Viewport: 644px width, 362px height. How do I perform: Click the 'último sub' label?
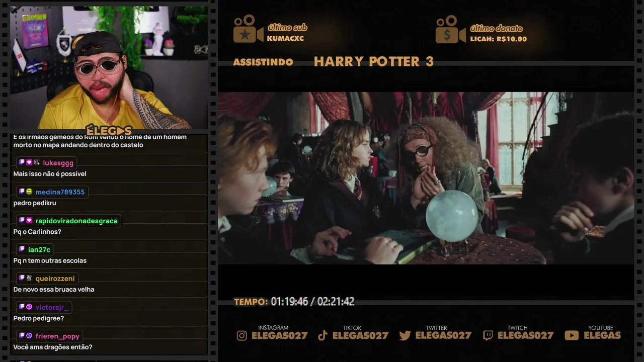[287, 28]
